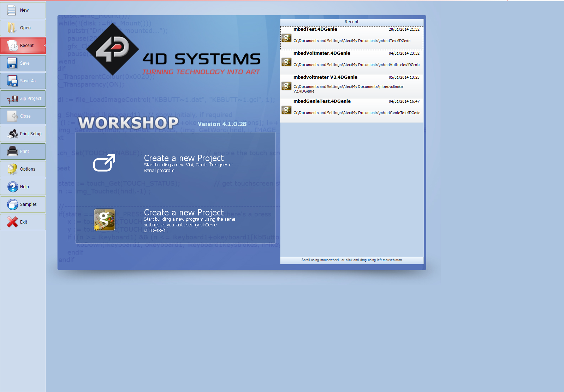This screenshot has width=564, height=392.
Task: Click the date 28/01/2014 21:32
Action: 404,29
